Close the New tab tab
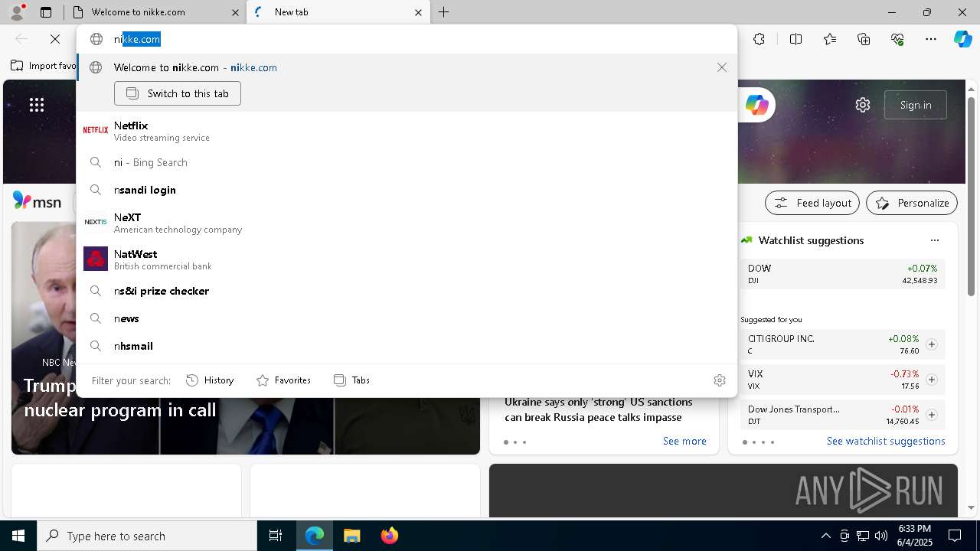Screen dimensions: 980x551 (x=418, y=12)
